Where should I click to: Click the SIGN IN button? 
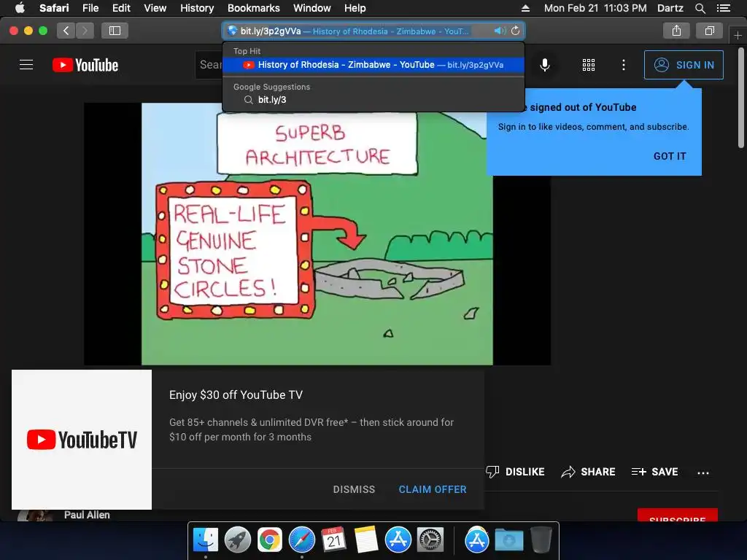click(684, 65)
